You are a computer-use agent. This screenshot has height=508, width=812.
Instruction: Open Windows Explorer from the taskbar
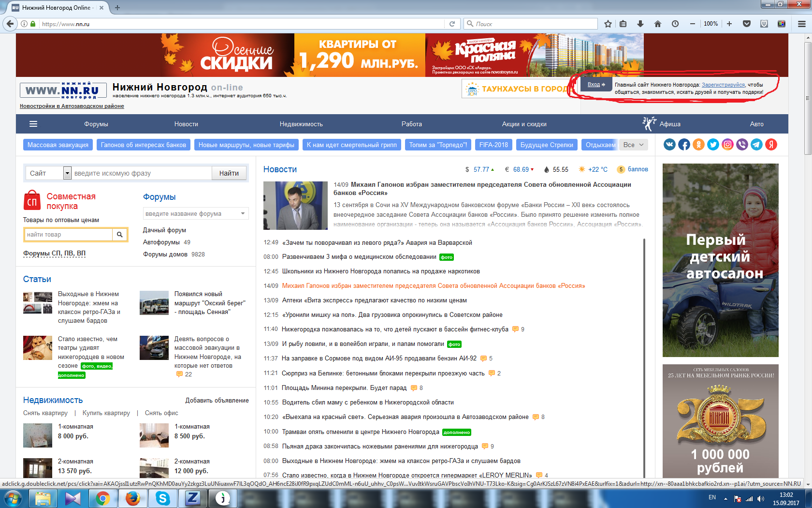coord(43,498)
